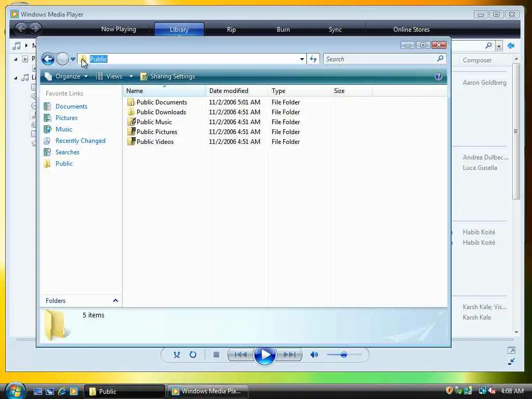This screenshot has height=399, width=532.
Task: Click the view full screen icon
Action: 511,350
